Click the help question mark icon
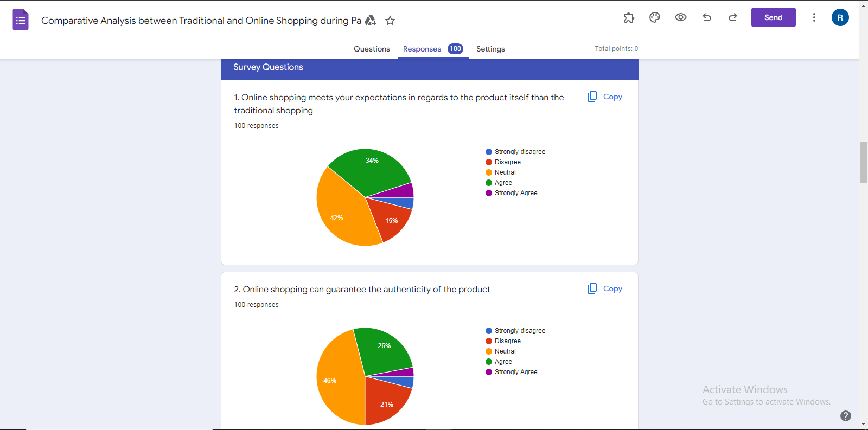The image size is (868, 430). (x=846, y=416)
